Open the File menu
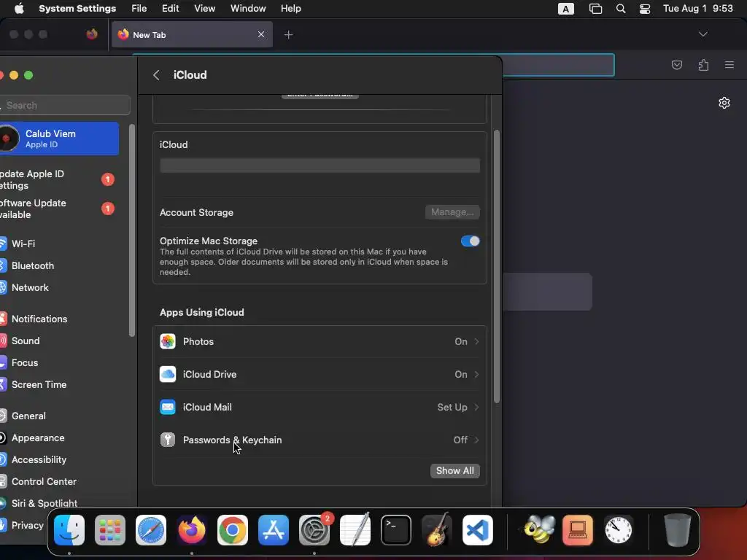Image resolution: width=747 pixels, height=560 pixels. pos(139,9)
